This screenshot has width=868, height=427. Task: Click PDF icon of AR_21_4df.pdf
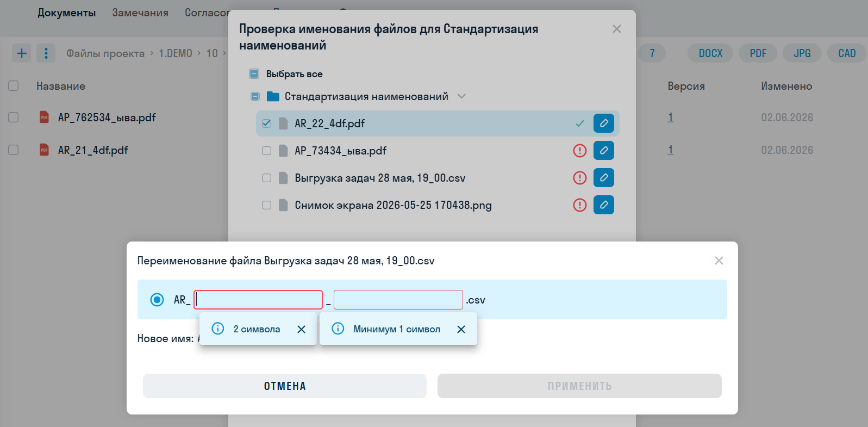(x=45, y=150)
